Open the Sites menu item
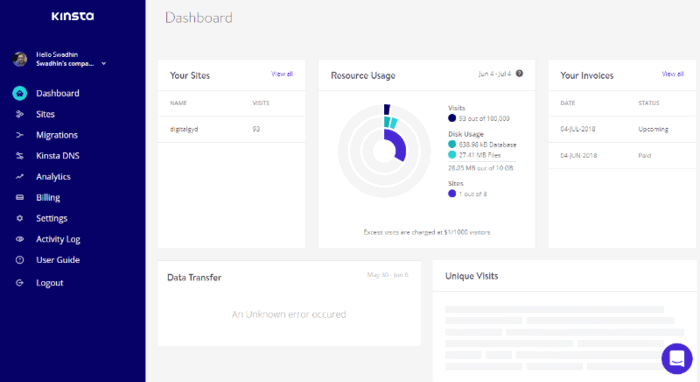This screenshot has height=382, width=700. click(x=45, y=114)
